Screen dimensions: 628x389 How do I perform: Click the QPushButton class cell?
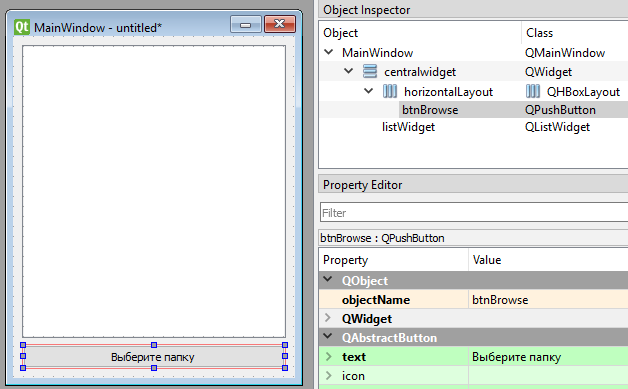click(x=560, y=110)
